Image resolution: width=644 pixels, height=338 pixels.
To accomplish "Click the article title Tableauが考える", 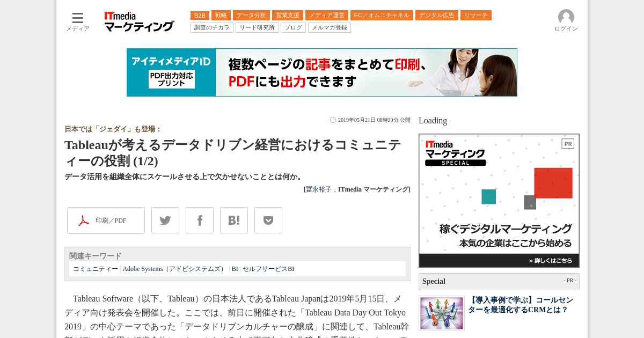I will tap(233, 152).
